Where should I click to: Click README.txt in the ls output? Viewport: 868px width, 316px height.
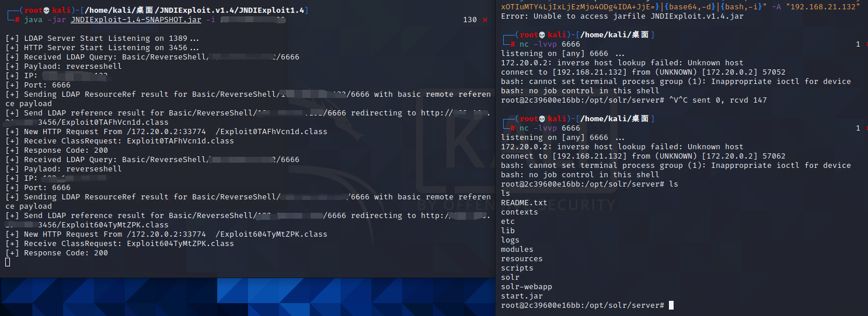click(524, 203)
